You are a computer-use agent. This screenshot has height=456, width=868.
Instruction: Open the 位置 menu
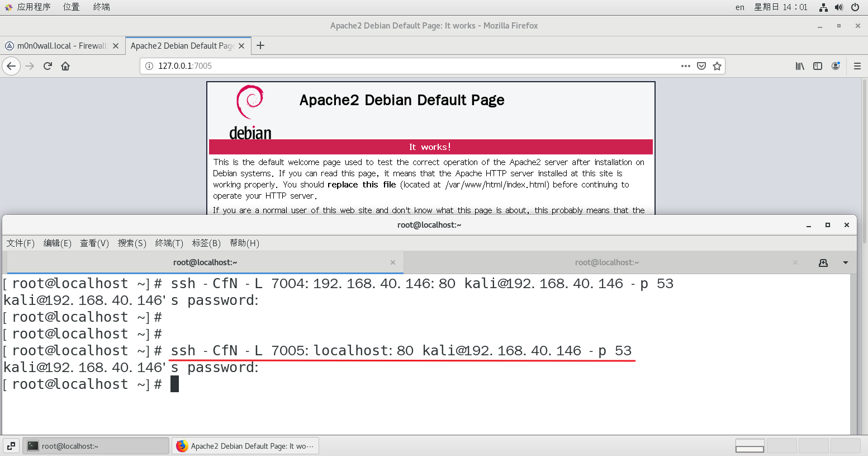(72, 7)
